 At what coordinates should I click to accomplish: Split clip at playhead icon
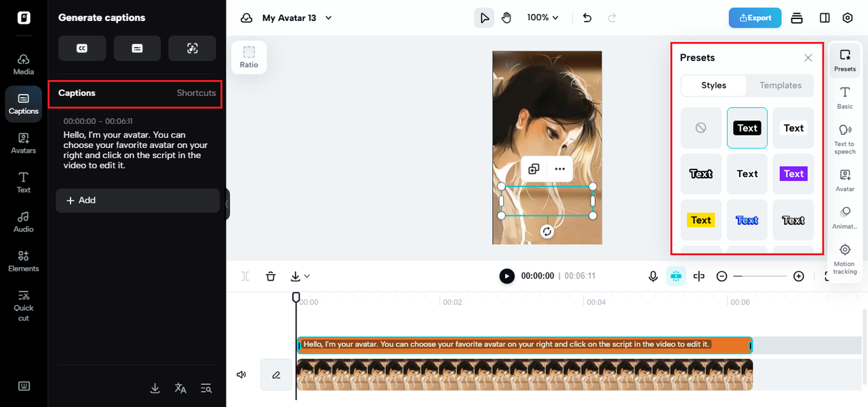point(245,276)
